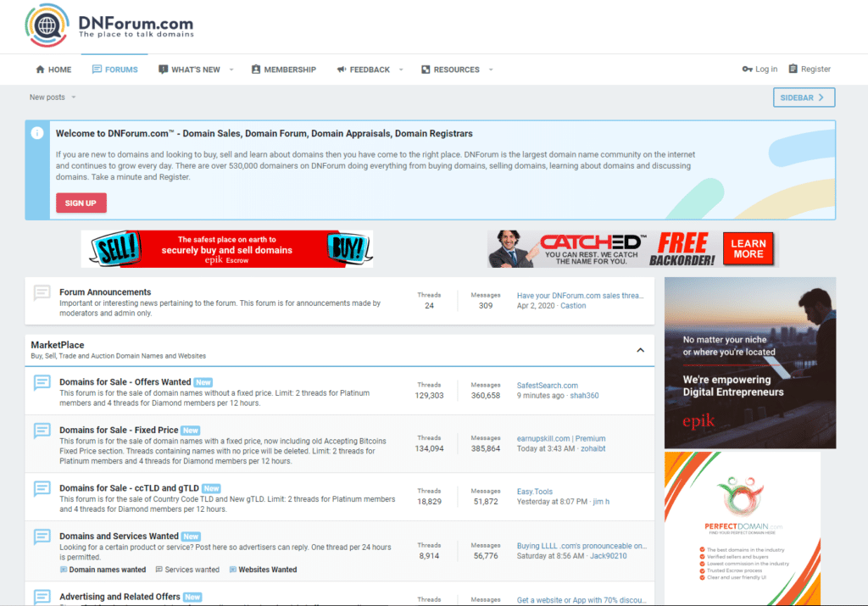Click the Epik escrow banner ad

point(226,248)
